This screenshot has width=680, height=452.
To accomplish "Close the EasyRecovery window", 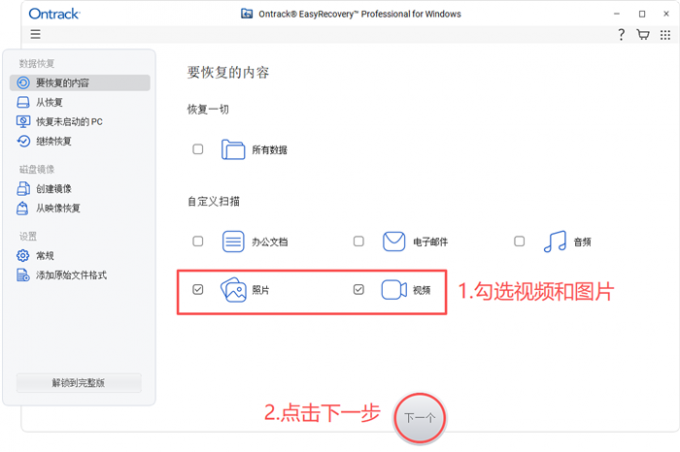I will (x=666, y=14).
